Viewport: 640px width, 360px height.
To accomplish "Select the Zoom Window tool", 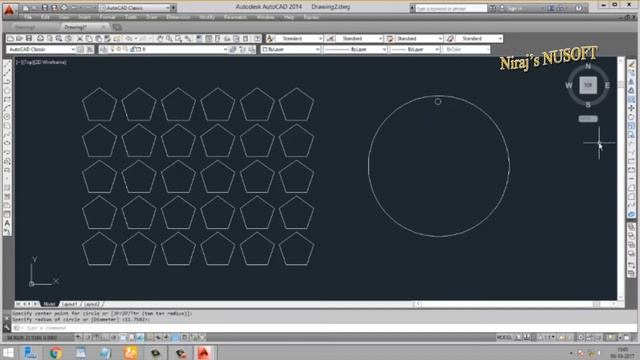I will [178, 38].
